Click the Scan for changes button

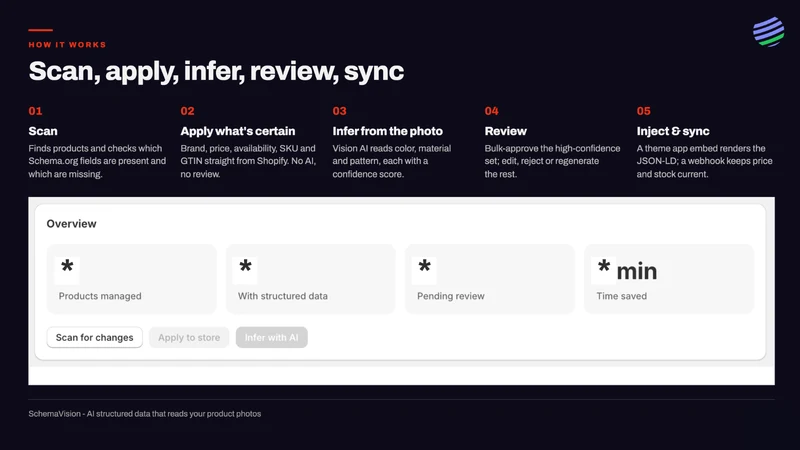94,337
